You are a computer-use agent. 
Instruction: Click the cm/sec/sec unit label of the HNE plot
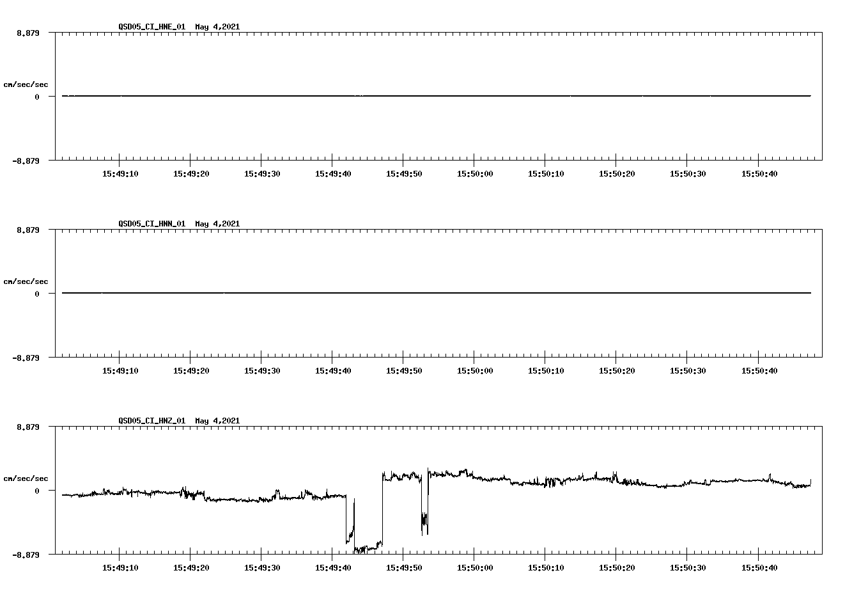click(x=26, y=84)
